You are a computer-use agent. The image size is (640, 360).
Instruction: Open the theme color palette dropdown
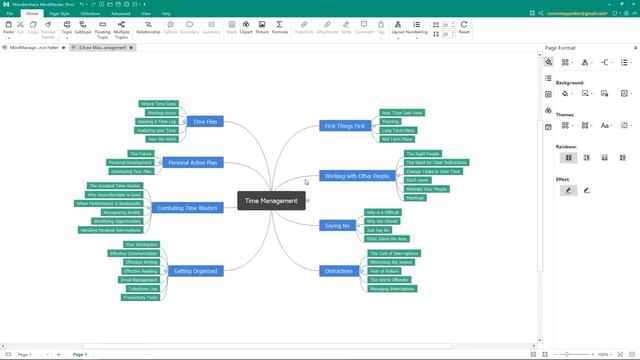click(x=626, y=125)
